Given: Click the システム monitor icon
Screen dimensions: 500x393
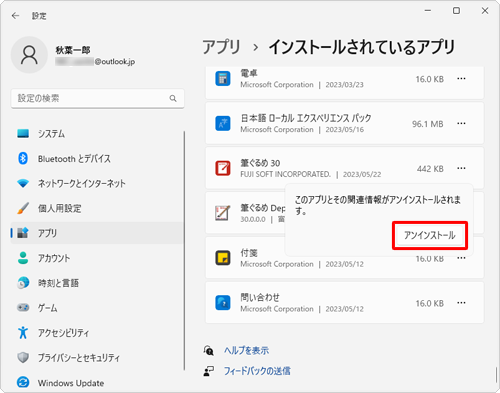Looking at the screenshot, I should click(x=23, y=134).
